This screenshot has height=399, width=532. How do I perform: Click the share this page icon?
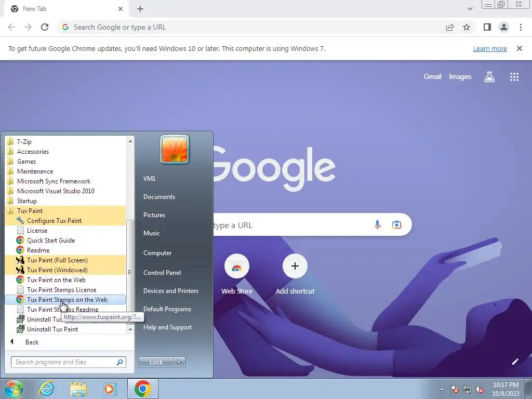450,27
